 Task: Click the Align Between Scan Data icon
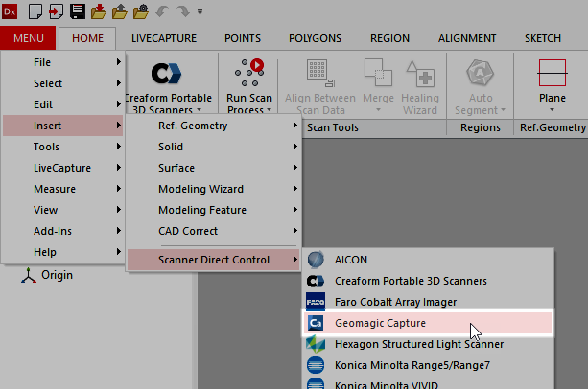click(320, 73)
